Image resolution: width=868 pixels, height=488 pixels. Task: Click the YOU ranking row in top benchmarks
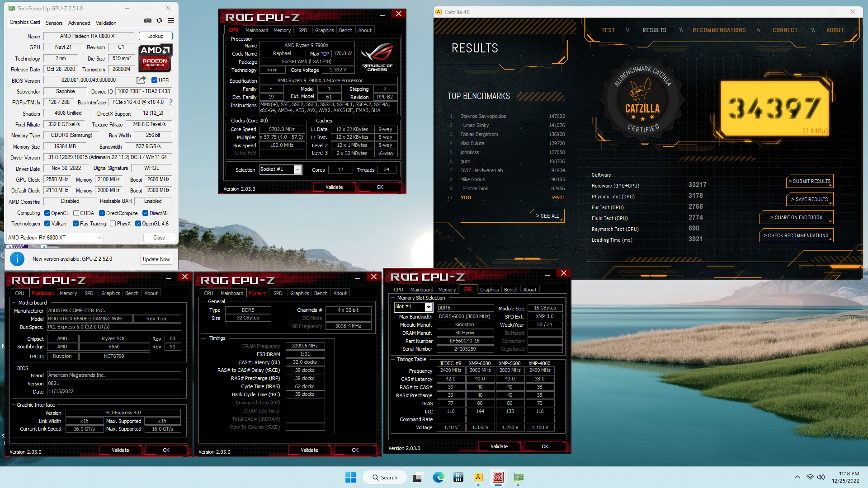(506, 197)
